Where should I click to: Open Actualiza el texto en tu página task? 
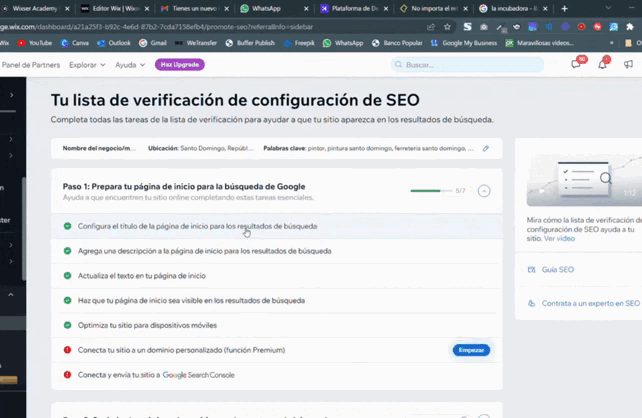tap(276, 276)
